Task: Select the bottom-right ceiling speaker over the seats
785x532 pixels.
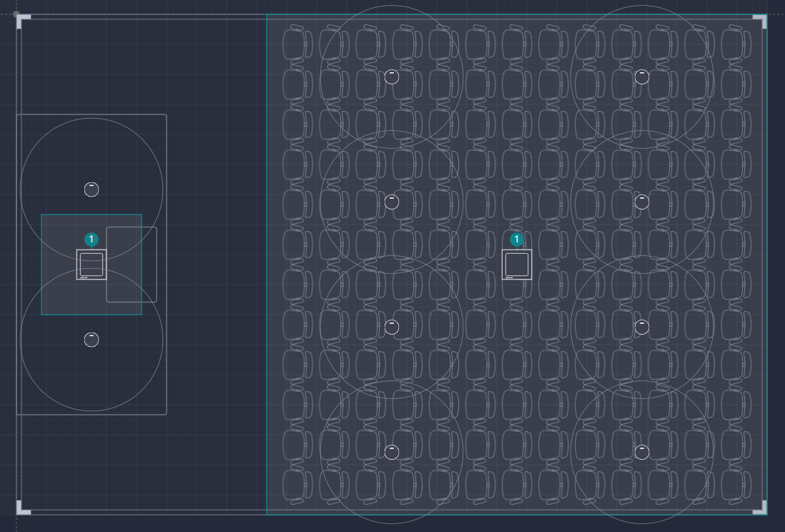Action: [642, 452]
